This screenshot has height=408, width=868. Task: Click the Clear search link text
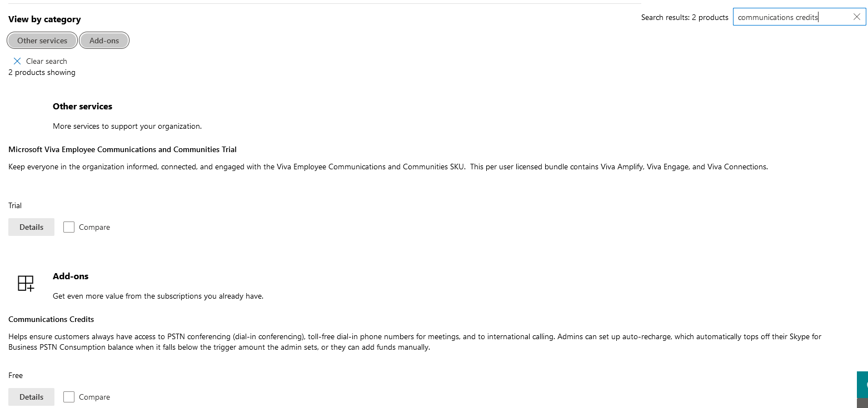pyautogui.click(x=47, y=61)
